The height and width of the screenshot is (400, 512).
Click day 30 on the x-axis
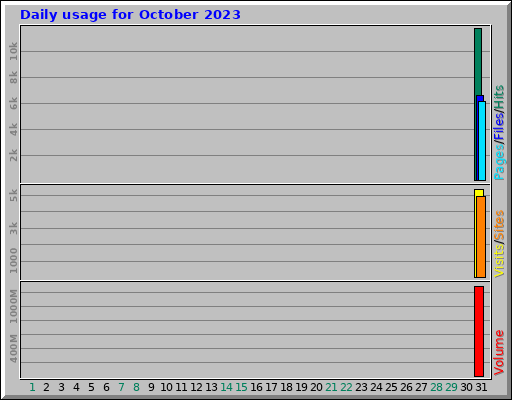click(x=466, y=387)
